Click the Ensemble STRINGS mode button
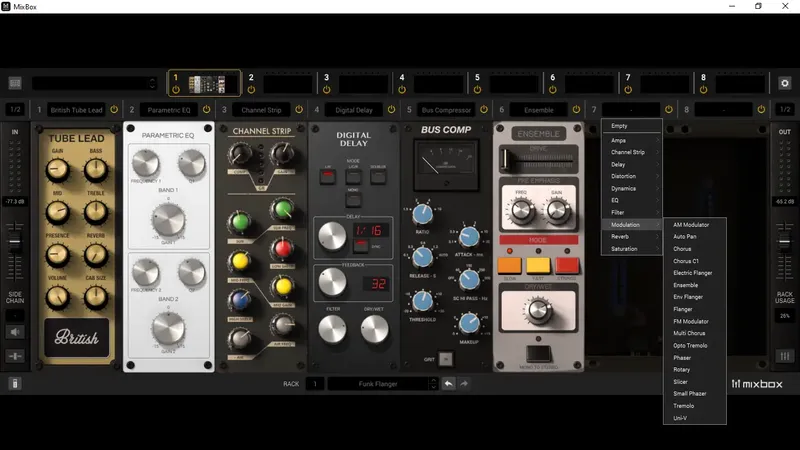 pos(567,266)
